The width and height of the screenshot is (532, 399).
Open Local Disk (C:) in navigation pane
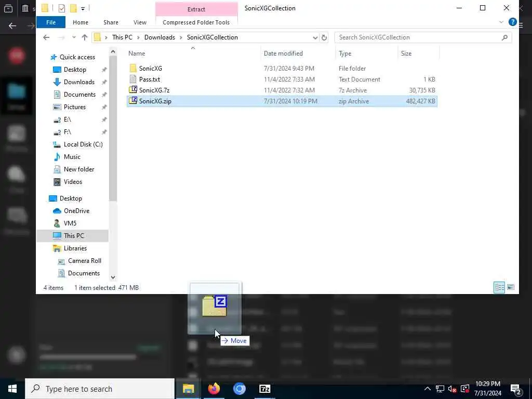pyautogui.click(x=83, y=144)
